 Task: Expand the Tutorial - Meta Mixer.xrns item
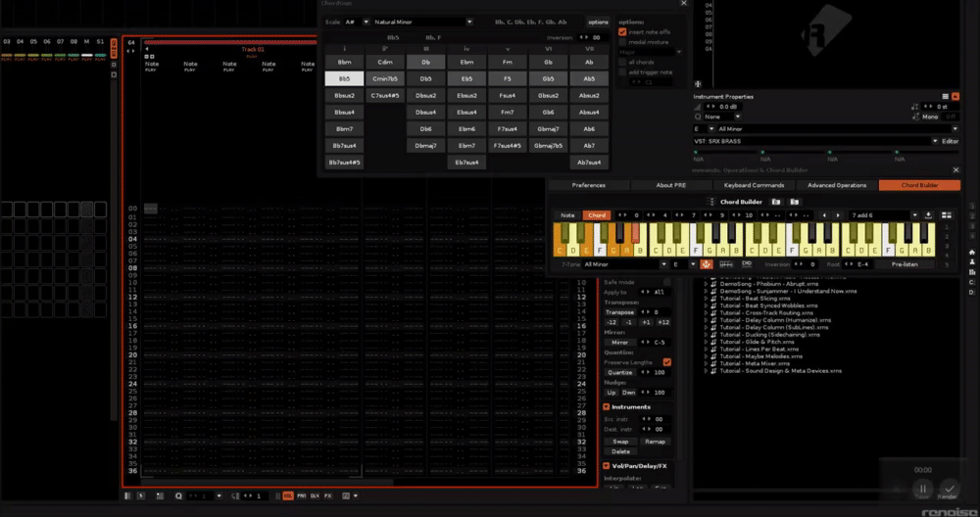706,363
